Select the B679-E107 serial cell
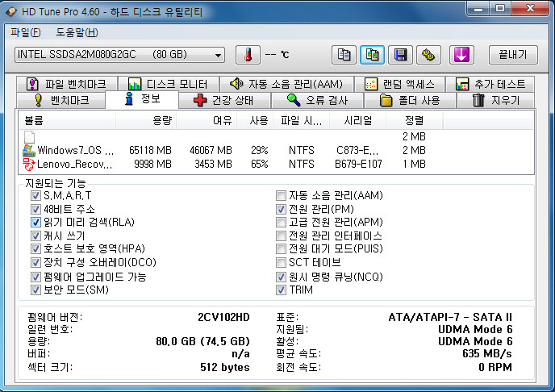 click(358, 165)
